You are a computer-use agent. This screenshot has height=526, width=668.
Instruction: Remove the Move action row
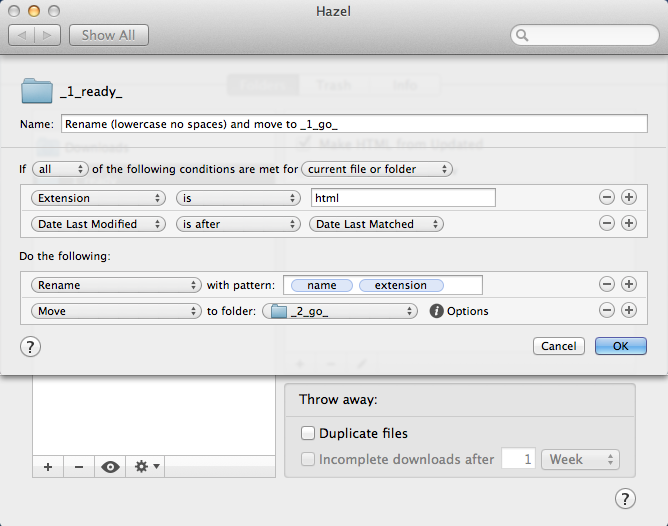(x=607, y=310)
